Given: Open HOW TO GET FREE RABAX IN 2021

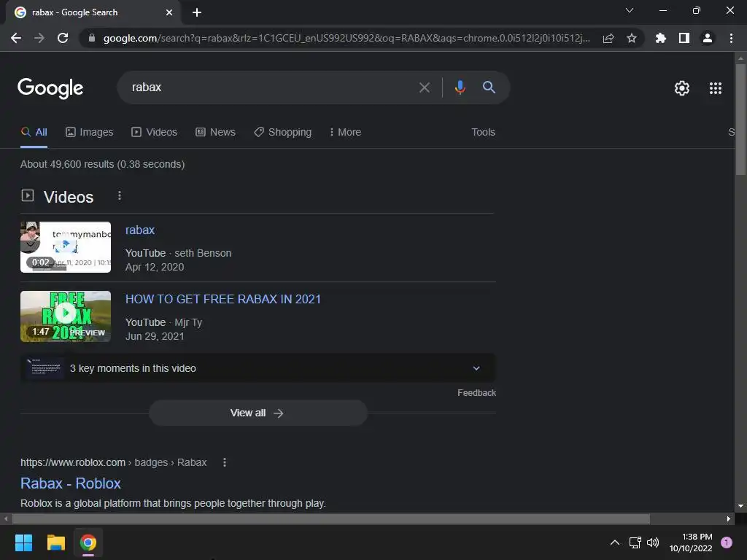Looking at the screenshot, I should [223, 299].
